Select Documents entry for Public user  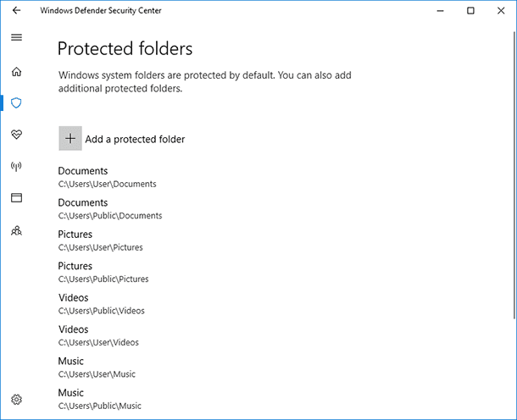click(110, 209)
